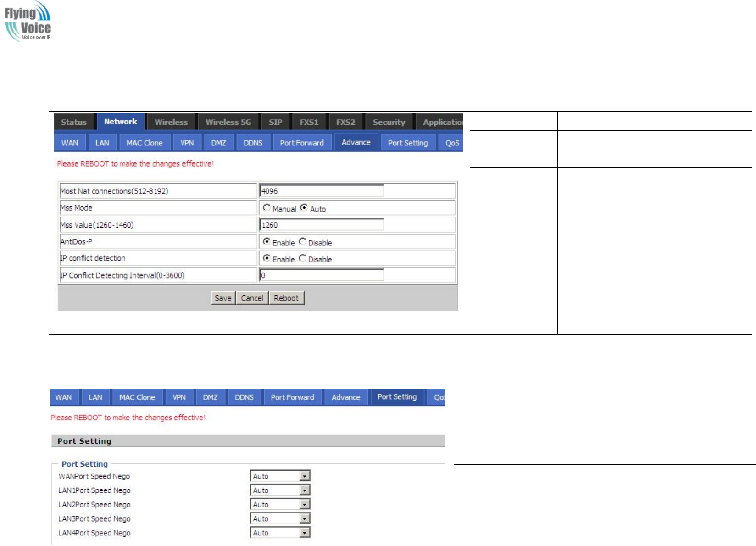Click IP Conflict Detecting Interval field
The width and height of the screenshot is (756, 546).
pos(322,275)
